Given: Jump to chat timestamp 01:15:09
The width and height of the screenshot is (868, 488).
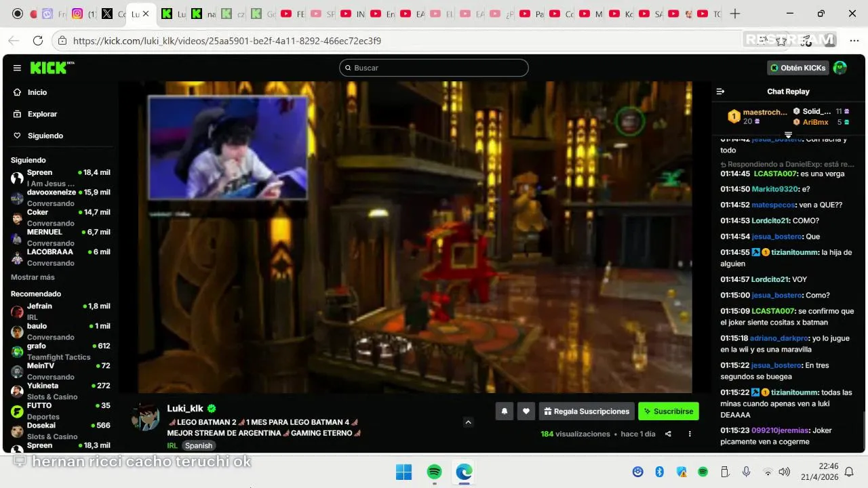Looking at the screenshot, I should (x=734, y=311).
